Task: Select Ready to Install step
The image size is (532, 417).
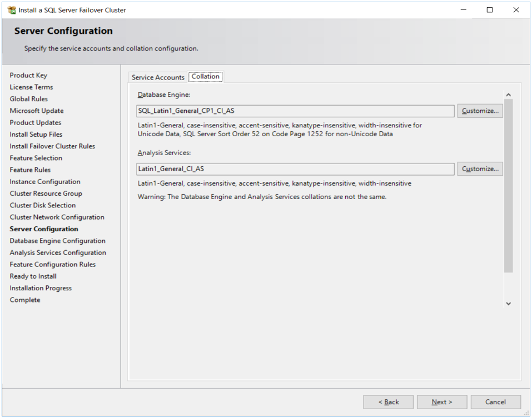Action: click(33, 276)
